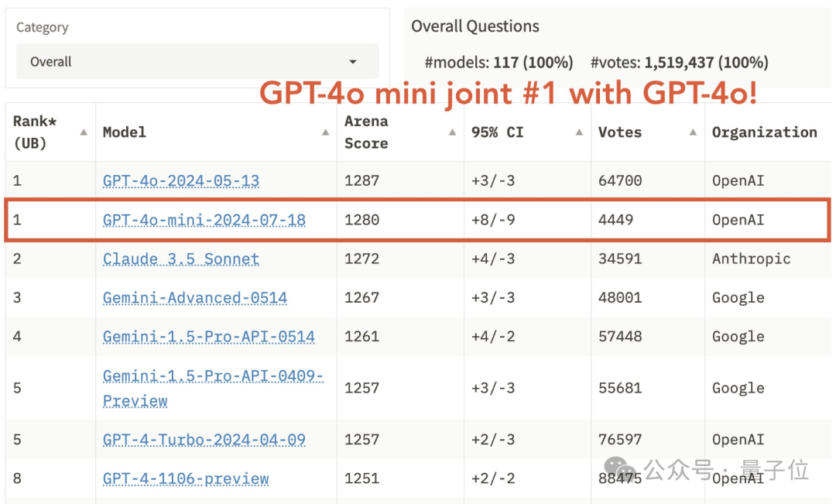Sort by Votes column arrow
836x504 pixels.
(x=693, y=132)
